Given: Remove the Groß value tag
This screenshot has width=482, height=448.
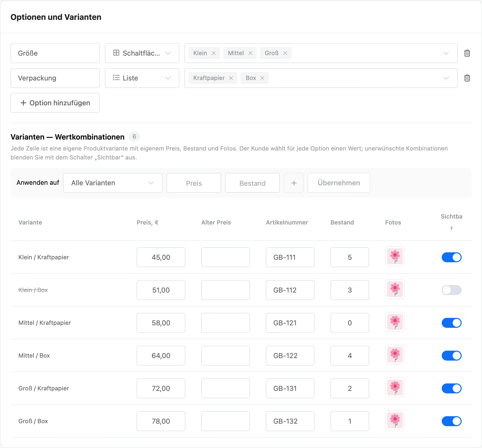Looking at the screenshot, I should (x=285, y=53).
